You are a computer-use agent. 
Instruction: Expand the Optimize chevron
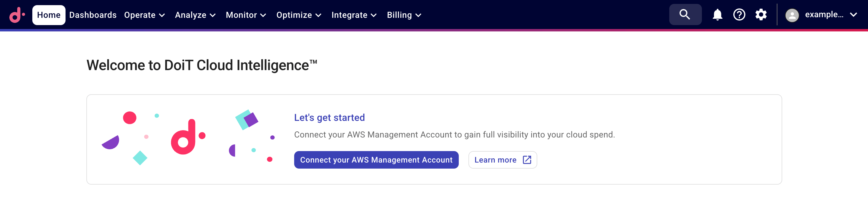319,15
